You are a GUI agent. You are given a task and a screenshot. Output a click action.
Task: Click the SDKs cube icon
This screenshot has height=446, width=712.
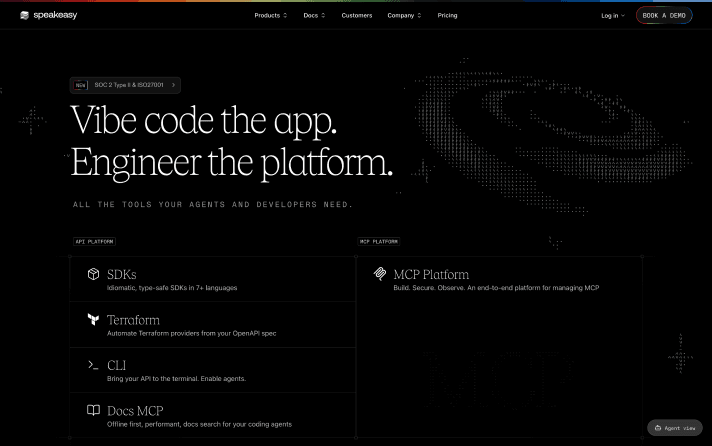93,274
